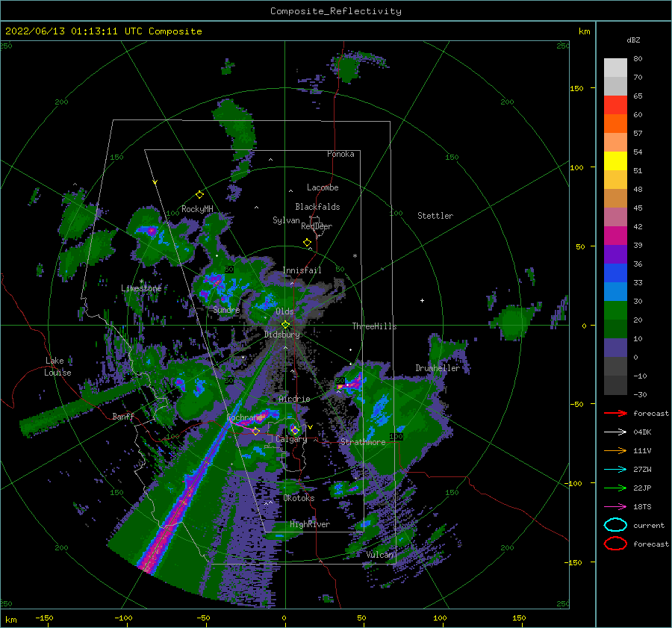Click the ThreeHills town label
Screen dimensions: 672x628
tap(374, 326)
